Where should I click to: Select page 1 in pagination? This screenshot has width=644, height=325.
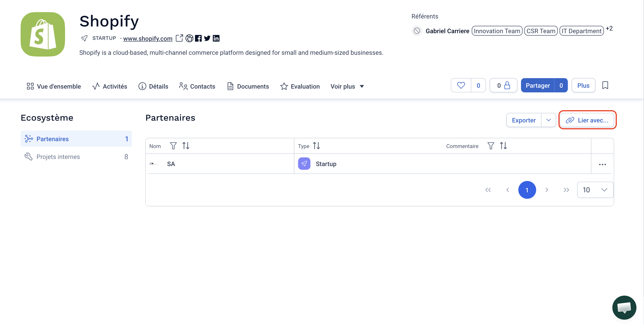pyautogui.click(x=527, y=190)
